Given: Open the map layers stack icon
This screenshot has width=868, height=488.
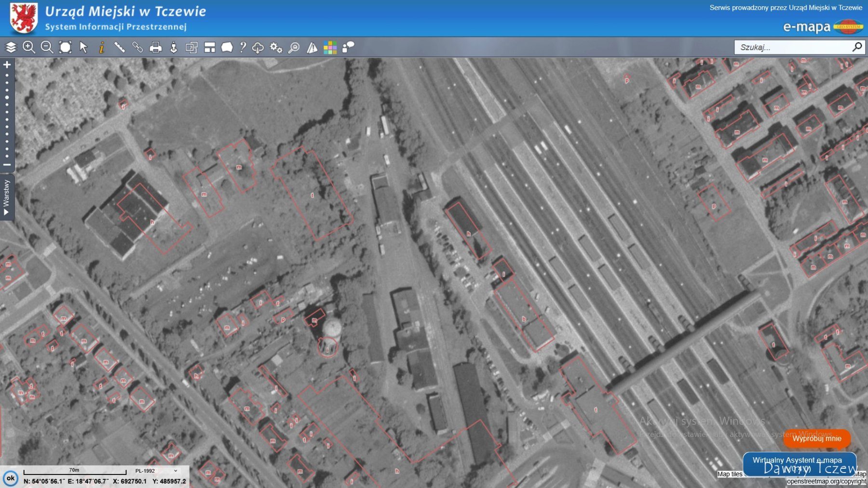Looking at the screenshot, I should (11, 47).
